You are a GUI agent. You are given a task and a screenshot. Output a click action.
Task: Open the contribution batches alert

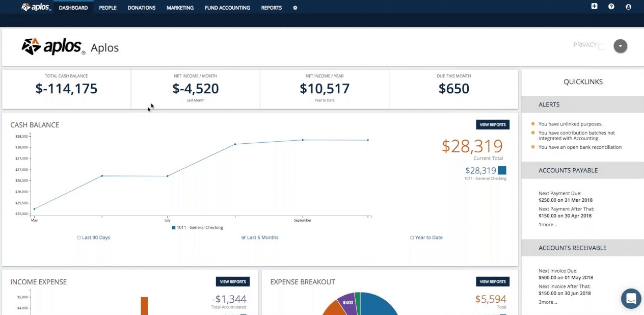coord(577,135)
